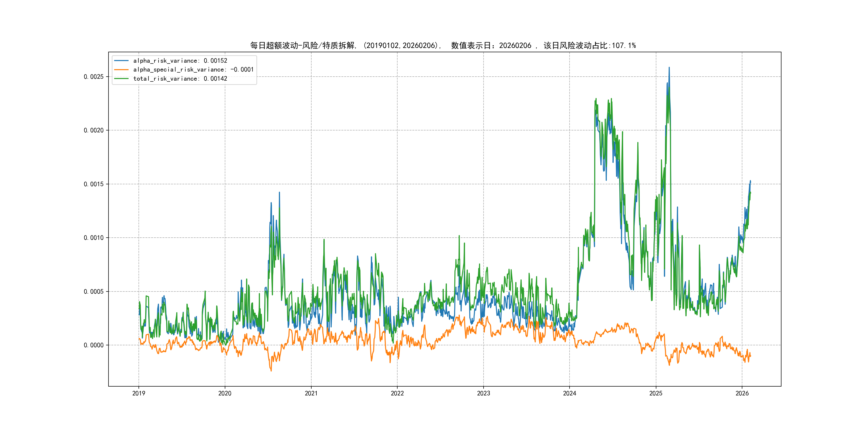Click the 2024 x-axis tick label
The width and height of the screenshot is (868, 434).
tap(570, 393)
